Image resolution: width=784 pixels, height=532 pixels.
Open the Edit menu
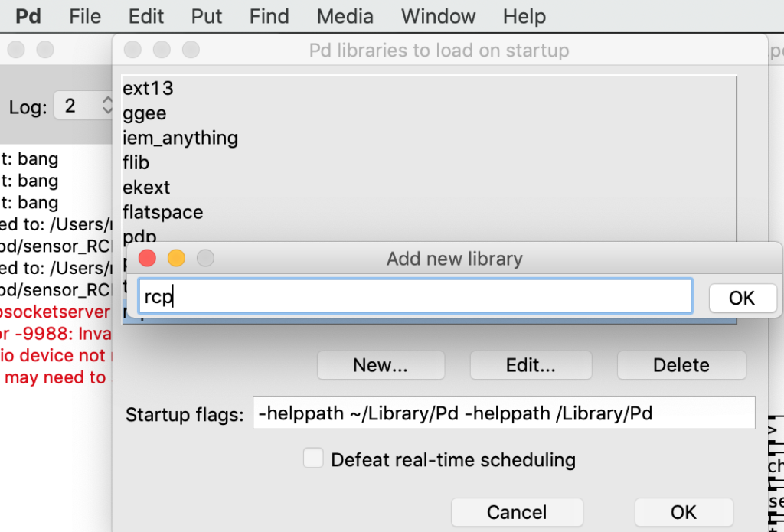[x=146, y=17]
